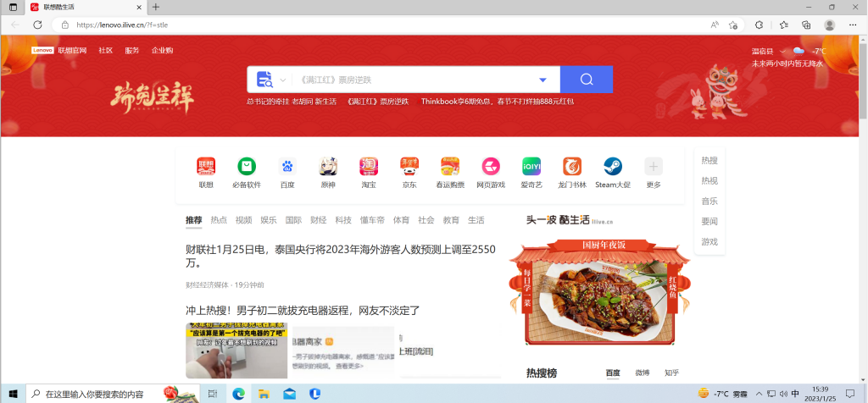Click the blue search magnifier button
Viewport: 868px width, 403px height.
point(587,80)
